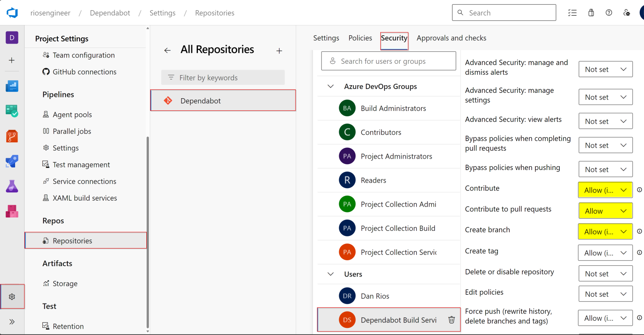Image resolution: width=644 pixels, height=335 pixels.
Task: Open Project Settings via bottom gear icon
Action: click(x=12, y=296)
